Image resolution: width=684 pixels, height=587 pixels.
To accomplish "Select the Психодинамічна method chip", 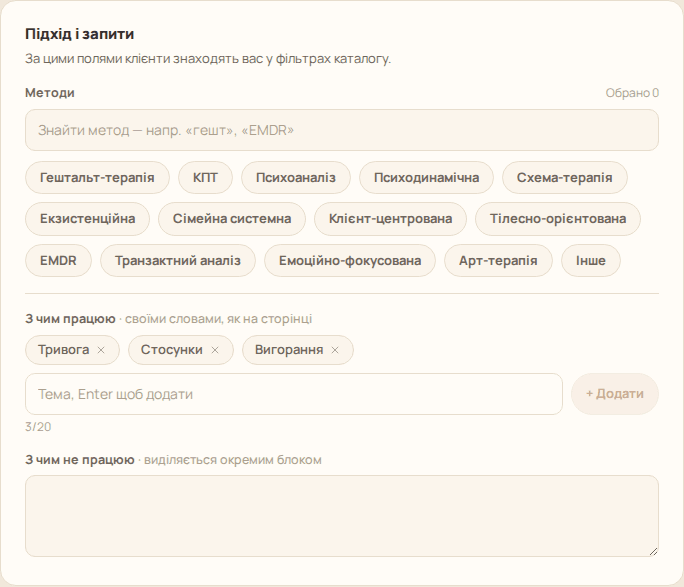I will [426, 177].
